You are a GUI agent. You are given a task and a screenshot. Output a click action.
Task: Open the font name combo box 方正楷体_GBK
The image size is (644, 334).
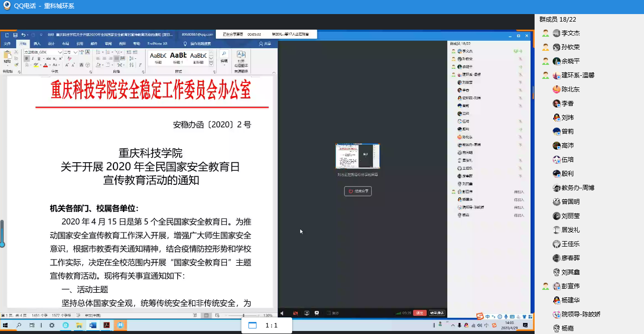click(x=43, y=52)
